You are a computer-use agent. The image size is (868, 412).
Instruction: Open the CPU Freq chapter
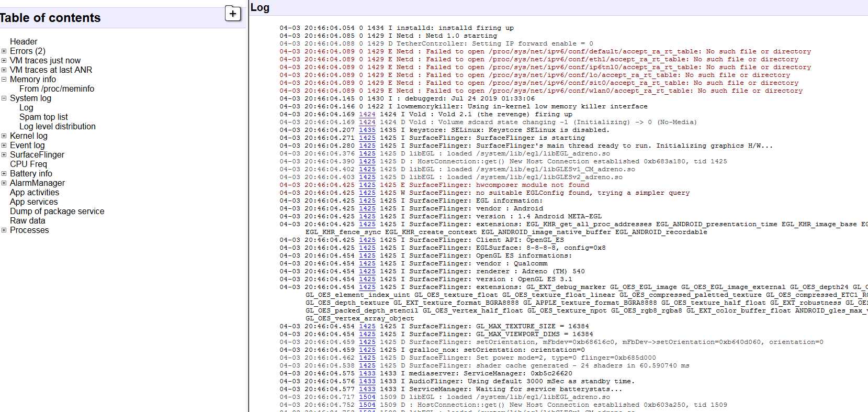click(x=28, y=164)
